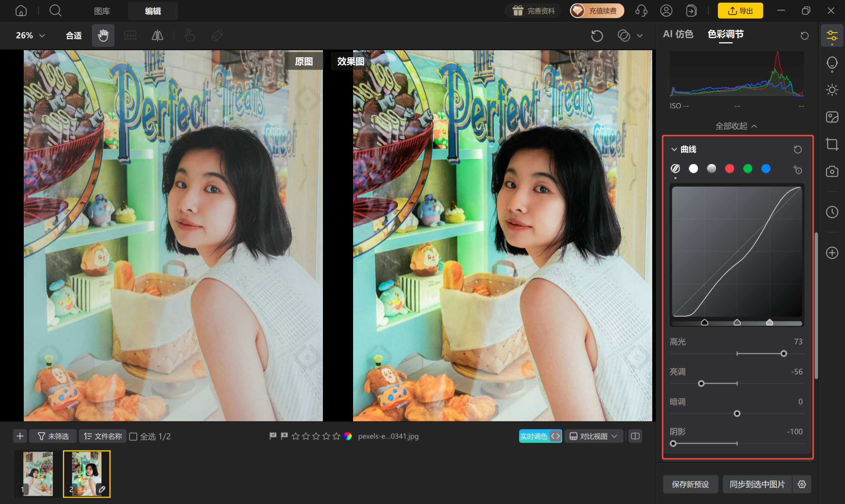Select the green curve channel
This screenshot has height=504, width=845.
coord(748,169)
